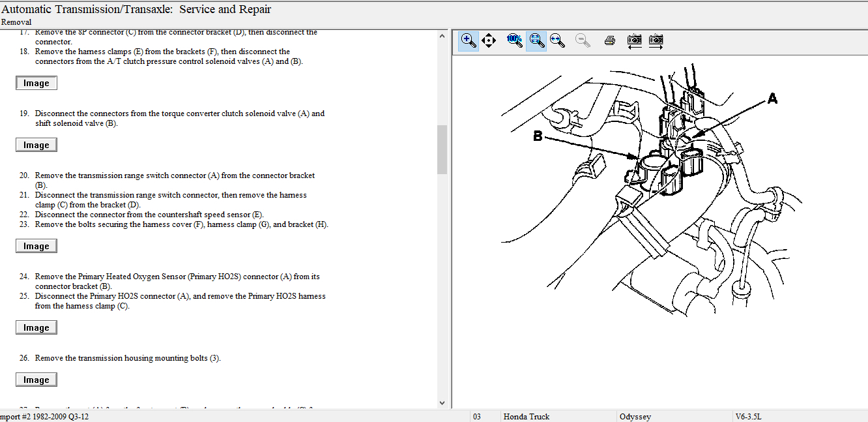Print the displayed diagram
This screenshot has width=868, height=422.
[x=610, y=40]
